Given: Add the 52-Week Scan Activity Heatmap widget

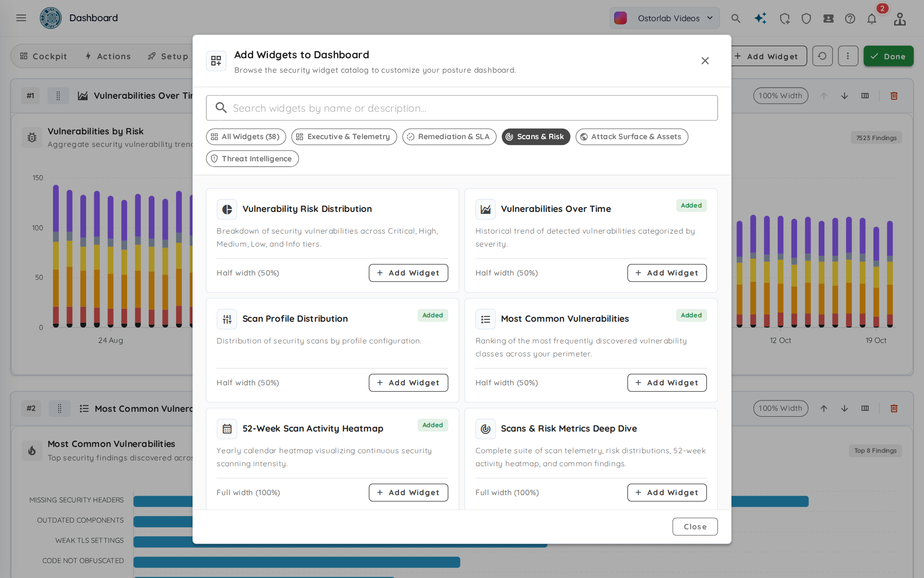Looking at the screenshot, I should 408,493.
